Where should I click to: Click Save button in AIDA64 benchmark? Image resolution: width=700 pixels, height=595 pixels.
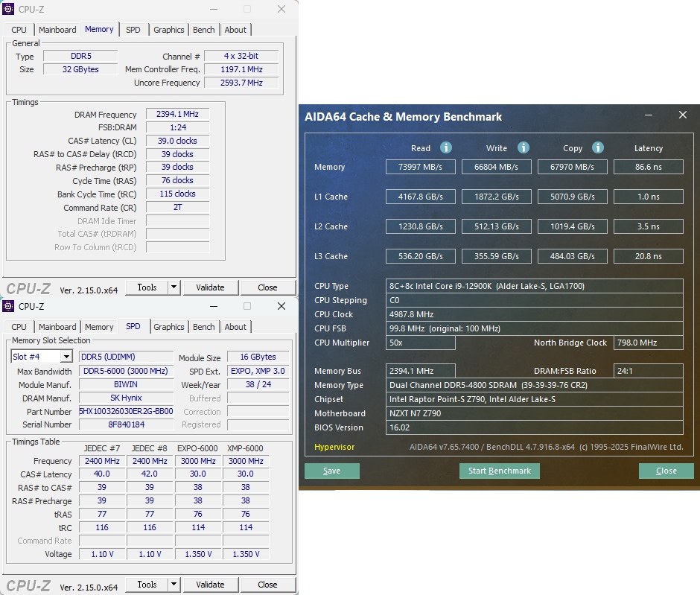331,471
